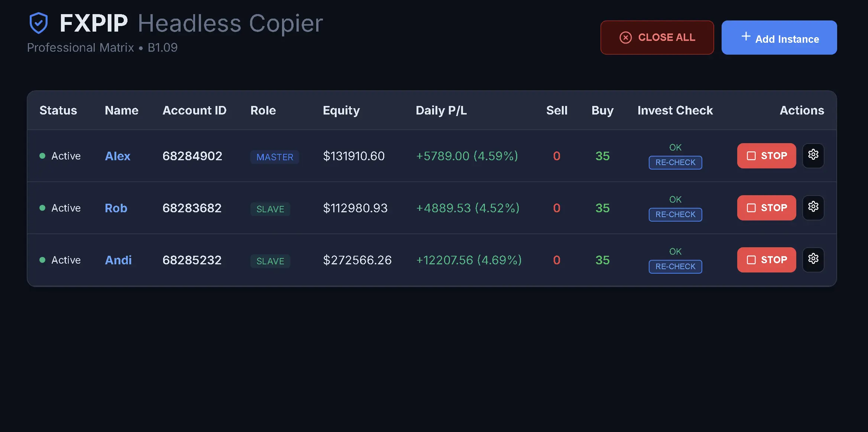The width and height of the screenshot is (868, 432).
Task: Click Sell count 0 in Andi row
Action: pyautogui.click(x=557, y=260)
